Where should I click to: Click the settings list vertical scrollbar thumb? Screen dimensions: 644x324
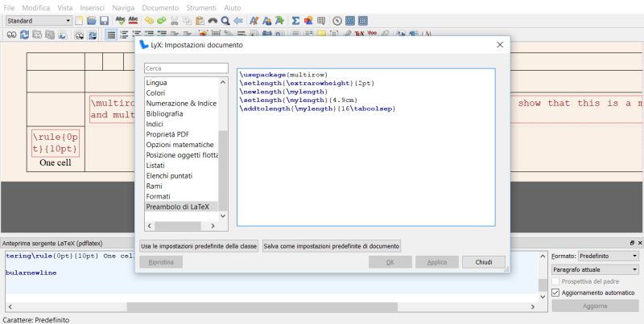click(223, 170)
